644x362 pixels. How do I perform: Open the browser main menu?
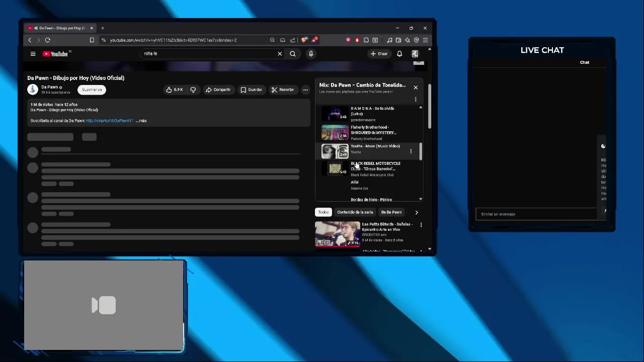click(425, 40)
